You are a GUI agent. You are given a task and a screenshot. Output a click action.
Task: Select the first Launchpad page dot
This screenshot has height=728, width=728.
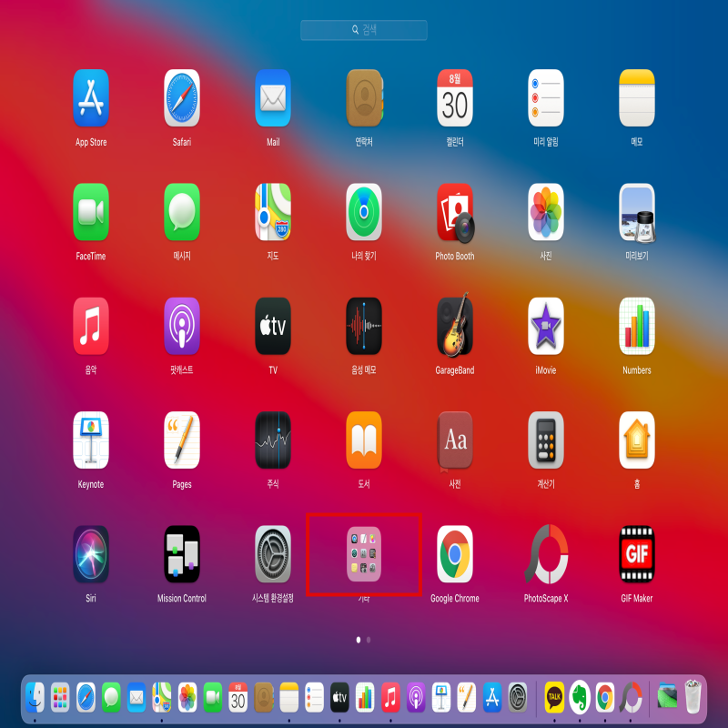359,640
